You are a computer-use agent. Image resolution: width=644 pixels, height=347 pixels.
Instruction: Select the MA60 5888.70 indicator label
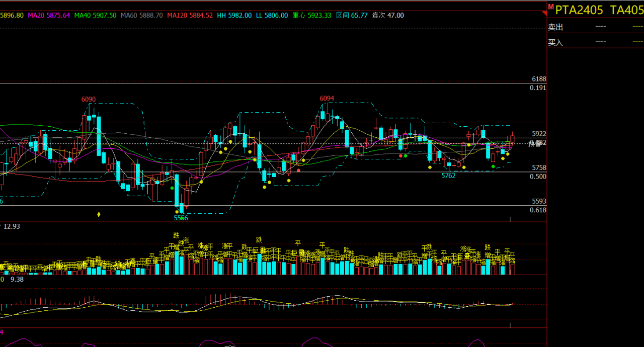(141, 16)
